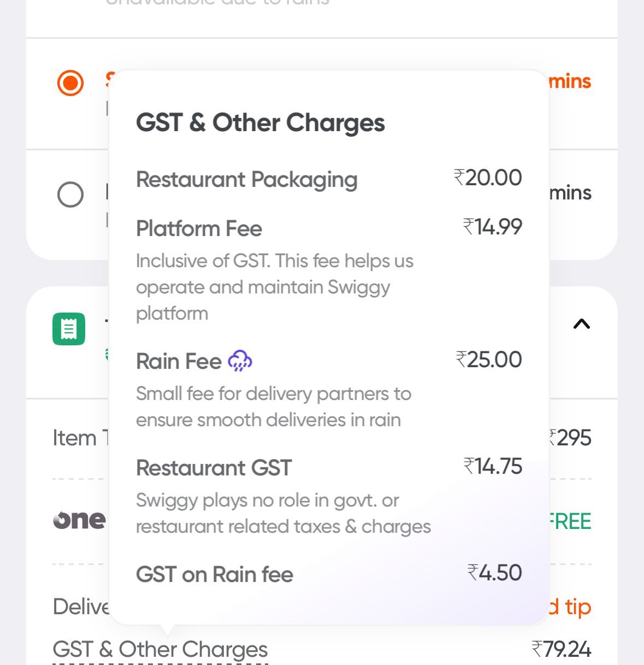
Task: Click the ₹25.00 rain fee amount
Action: (x=489, y=360)
